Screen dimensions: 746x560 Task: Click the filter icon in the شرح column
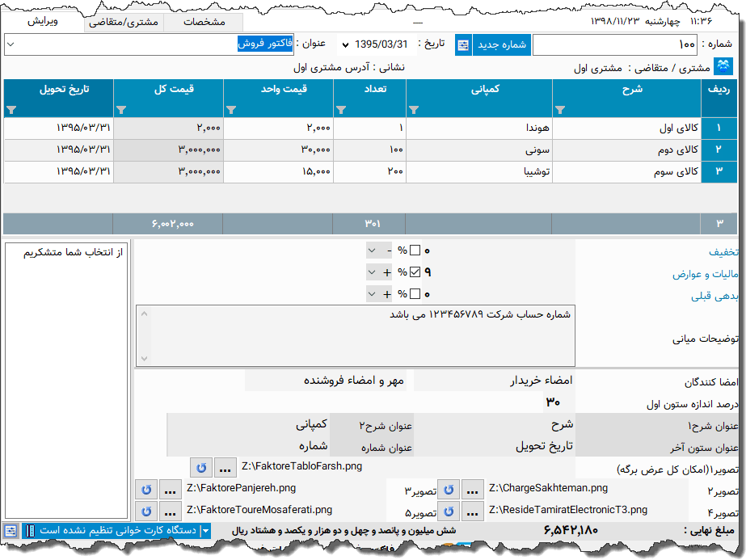coord(560,109)
